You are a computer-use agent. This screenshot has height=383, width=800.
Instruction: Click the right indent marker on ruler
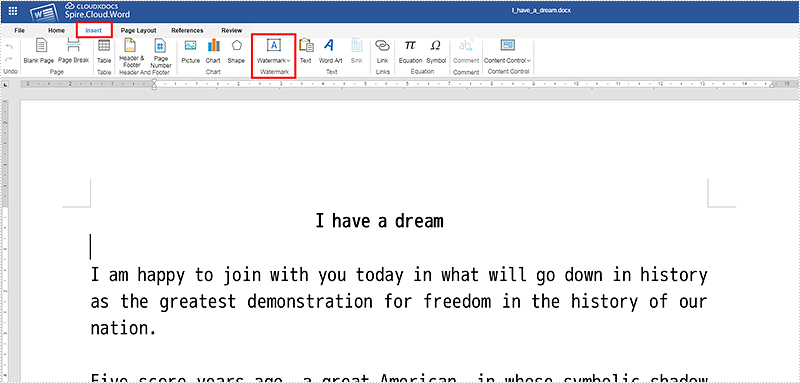click(x=772, y=85)
